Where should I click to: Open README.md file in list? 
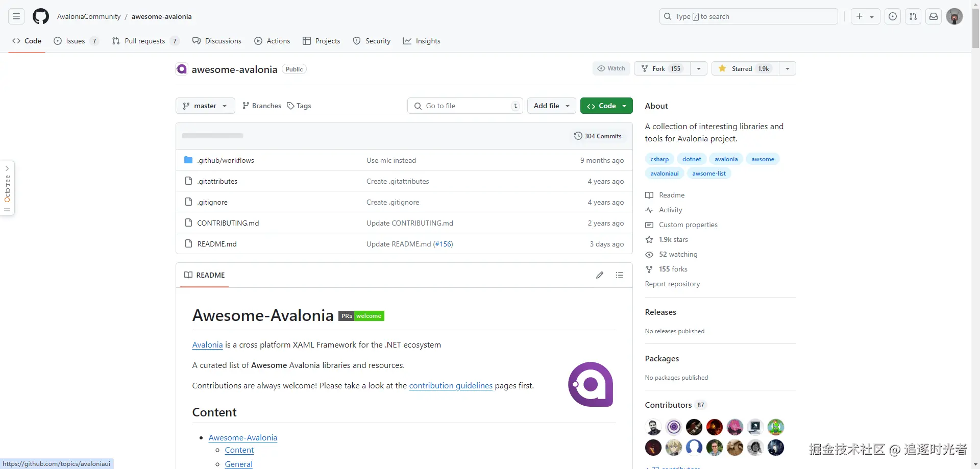click(x=217, y=244)
